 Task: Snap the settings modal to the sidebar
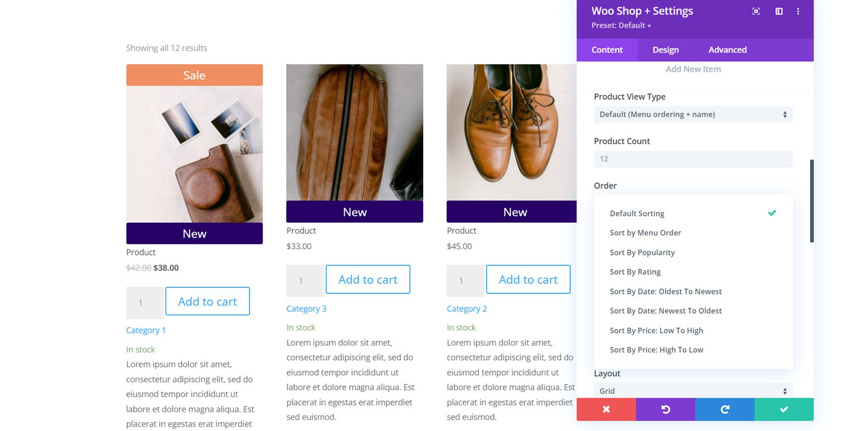point(778,11)
